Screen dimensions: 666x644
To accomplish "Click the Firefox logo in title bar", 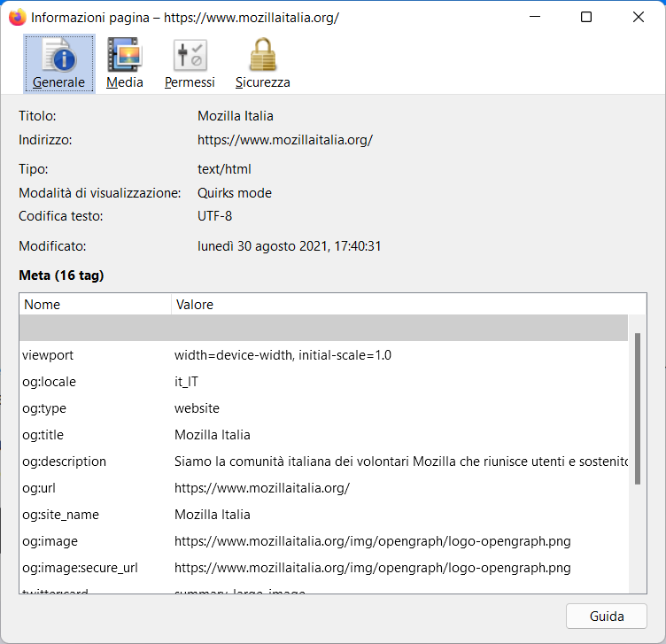I will [x=18, y=18].
